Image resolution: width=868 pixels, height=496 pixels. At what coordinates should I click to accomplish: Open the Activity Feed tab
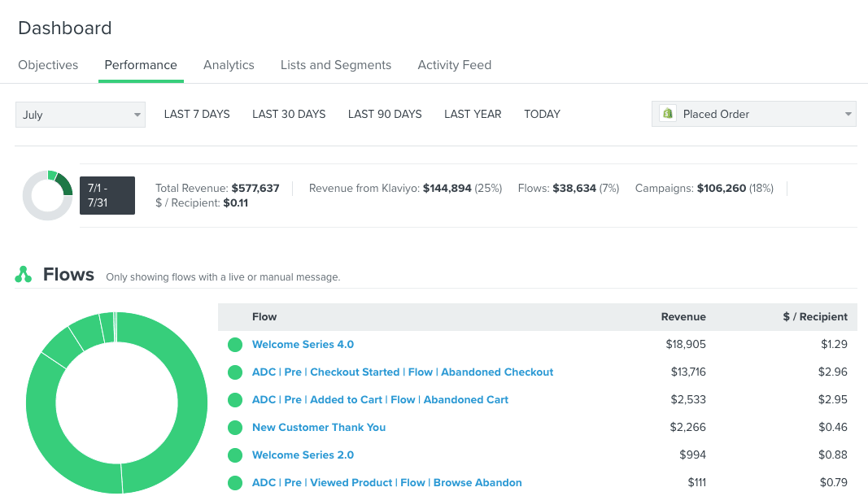(x=455, y=65)
